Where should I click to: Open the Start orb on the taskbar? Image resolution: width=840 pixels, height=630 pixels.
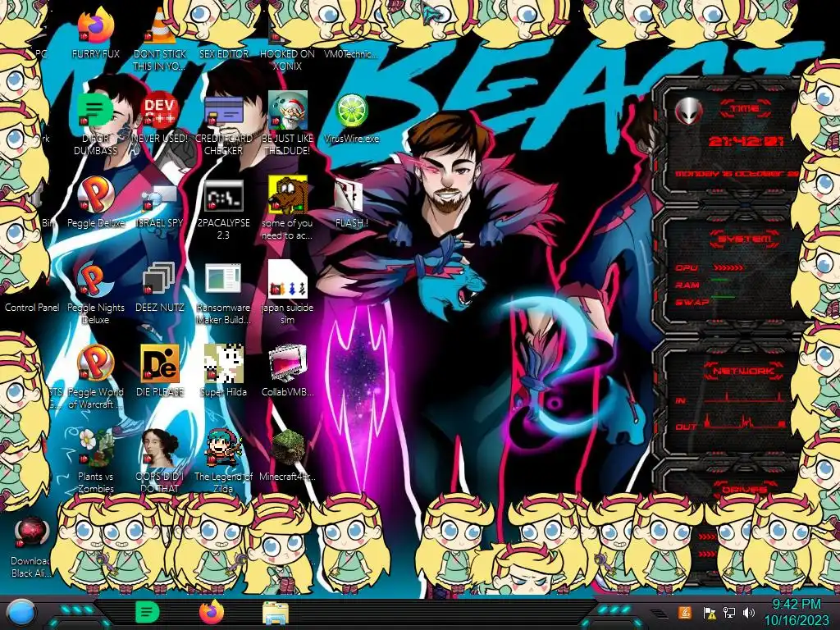[x=21, y=612]
